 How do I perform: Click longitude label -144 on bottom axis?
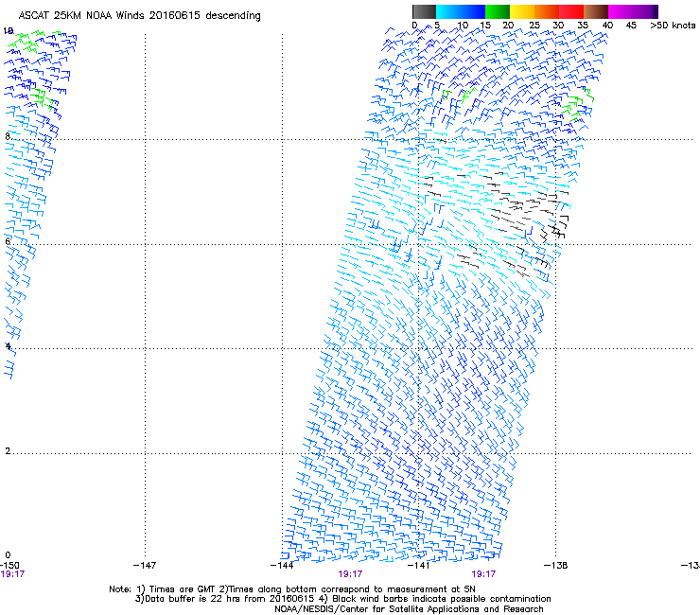282,566
